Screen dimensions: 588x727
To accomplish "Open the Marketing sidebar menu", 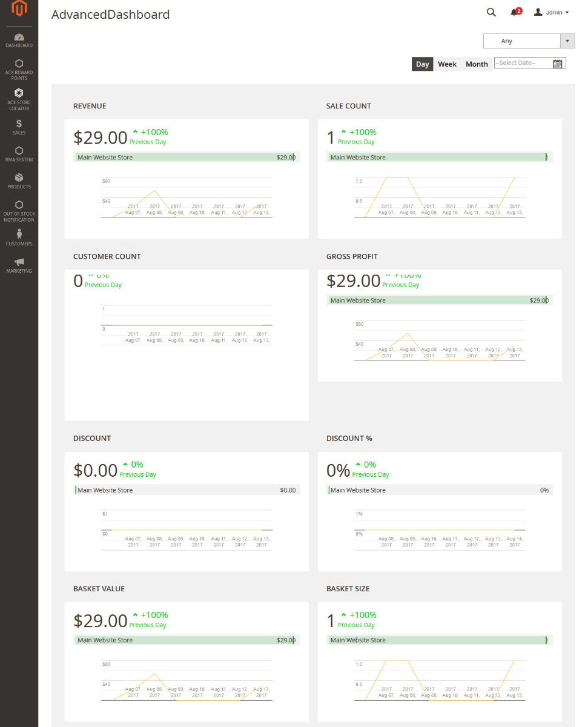I will pyautogui.click(x=19, y=265).
